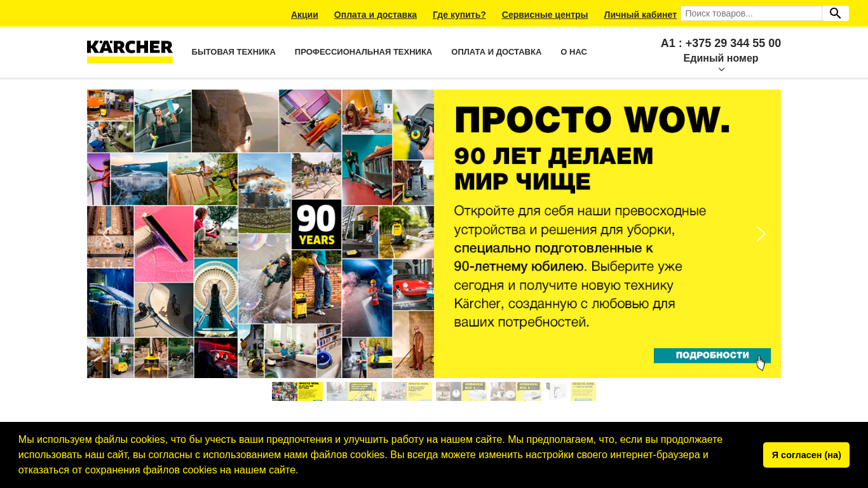Focus the Поиск товаров search field

click(x=752, y=13)
